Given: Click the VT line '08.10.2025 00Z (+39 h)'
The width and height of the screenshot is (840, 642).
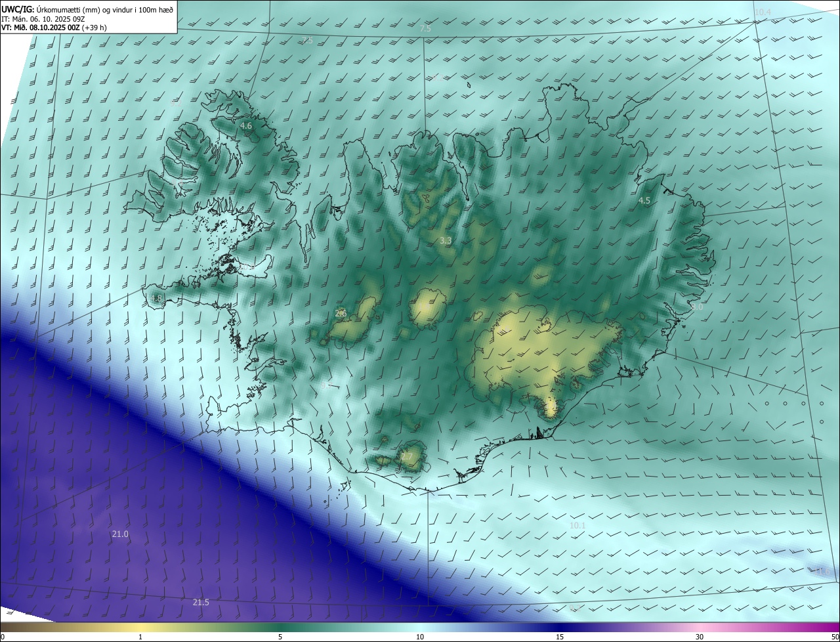Looking at the screenshot, I should (68, 28).
